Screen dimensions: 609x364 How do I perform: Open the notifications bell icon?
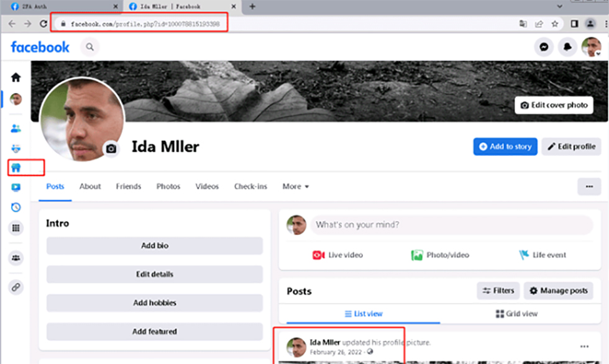567,47
